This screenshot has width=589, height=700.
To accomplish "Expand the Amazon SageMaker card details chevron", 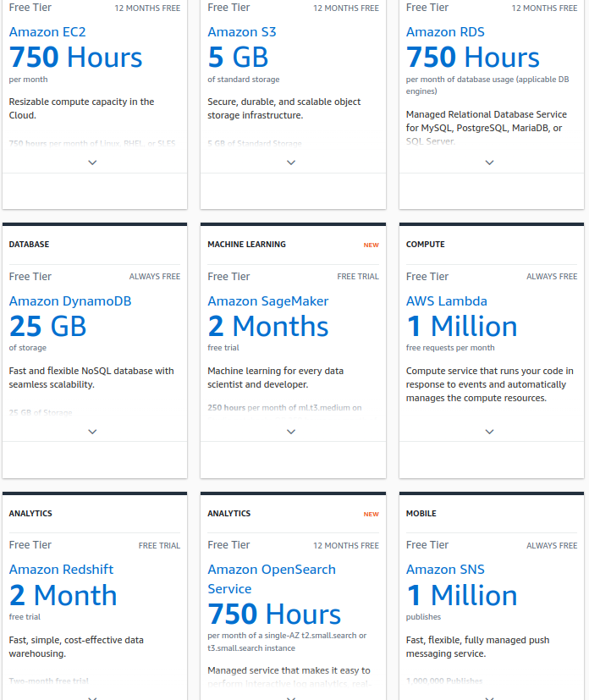I will (291, 432).
